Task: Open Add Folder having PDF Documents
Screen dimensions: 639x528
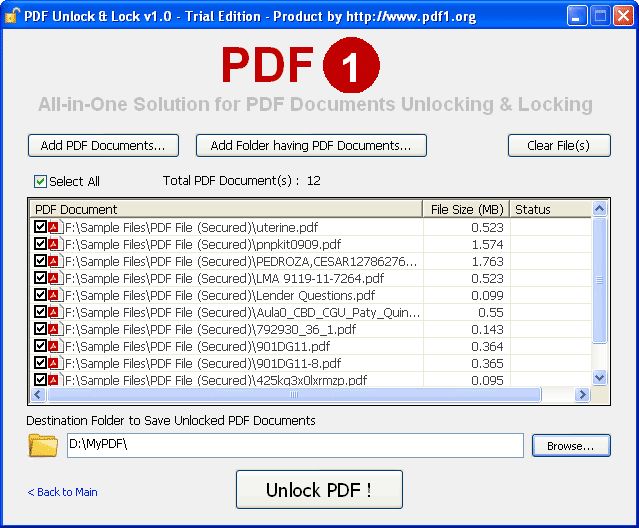Action: (x=311, y=145)
